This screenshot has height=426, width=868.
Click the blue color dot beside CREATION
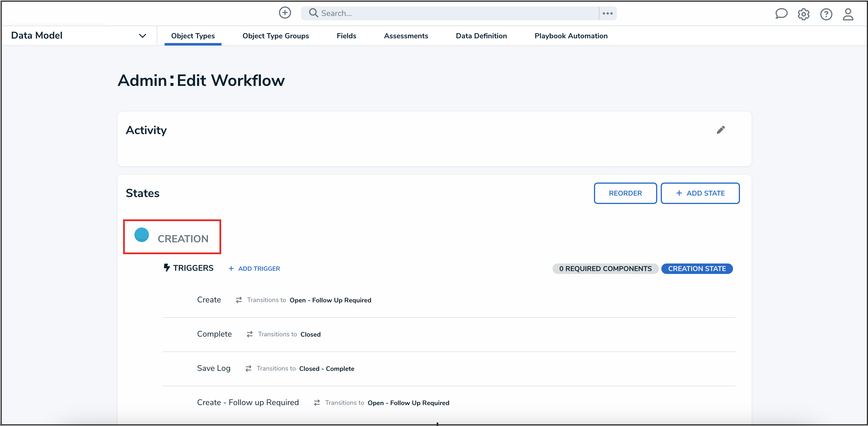tap(142, 235)
